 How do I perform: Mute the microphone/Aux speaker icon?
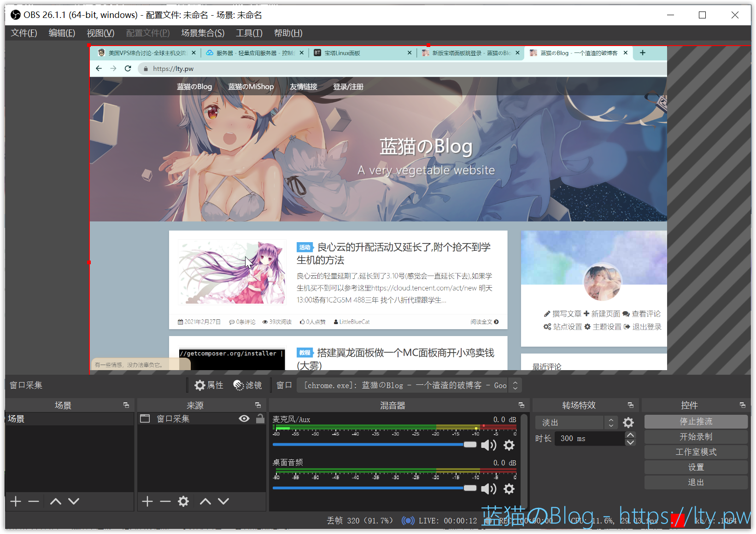488,445
